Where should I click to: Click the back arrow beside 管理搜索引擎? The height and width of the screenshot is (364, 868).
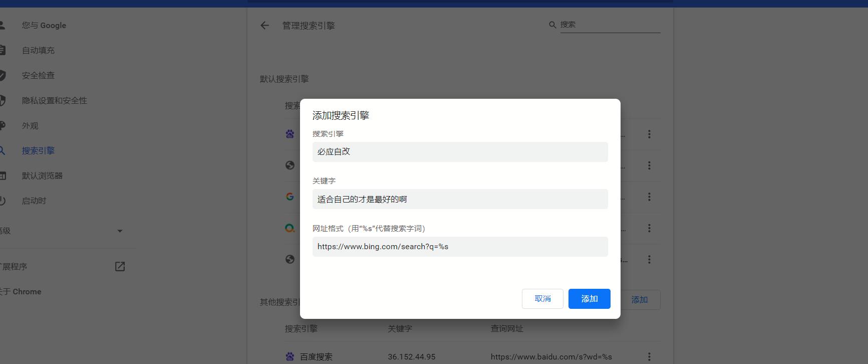coord(264,26)
